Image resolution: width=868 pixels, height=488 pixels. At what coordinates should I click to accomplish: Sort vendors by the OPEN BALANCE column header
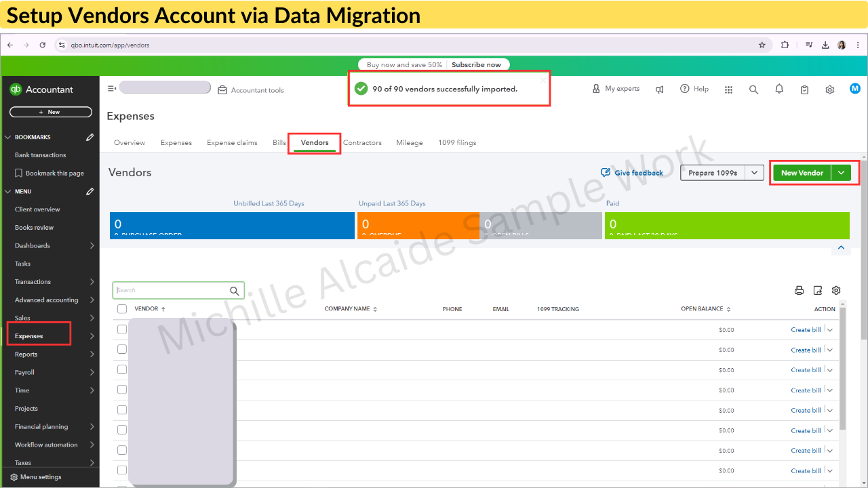(705, 309)
